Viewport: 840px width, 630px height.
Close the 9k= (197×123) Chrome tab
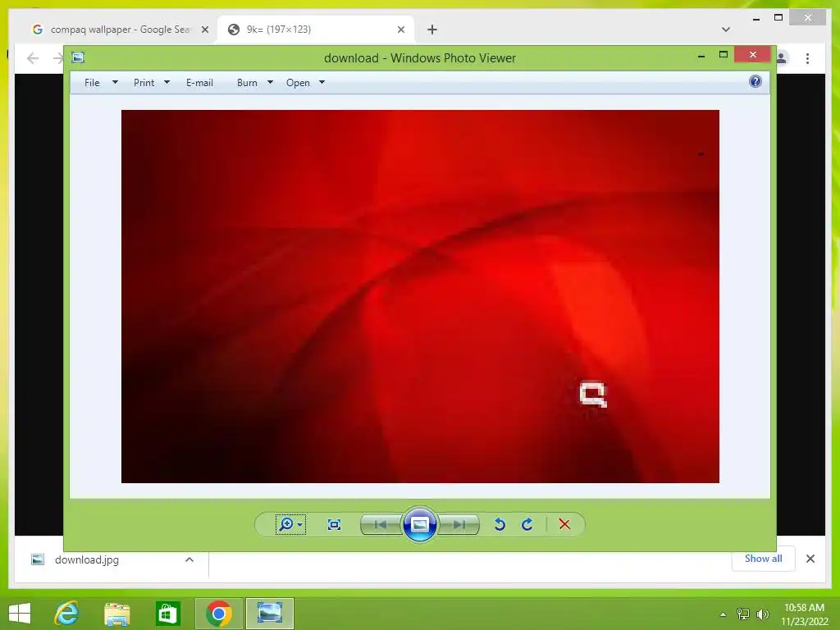400,30
